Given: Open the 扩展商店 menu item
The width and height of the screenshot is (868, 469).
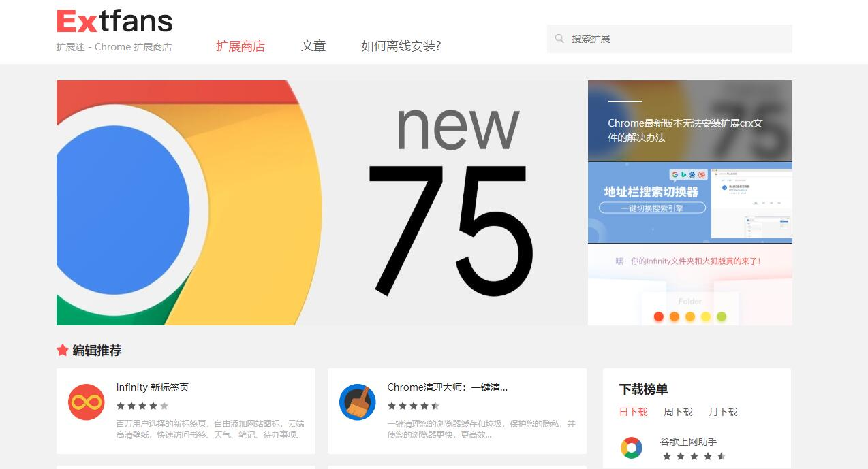Looking at the screenshot, I should 241,46.
